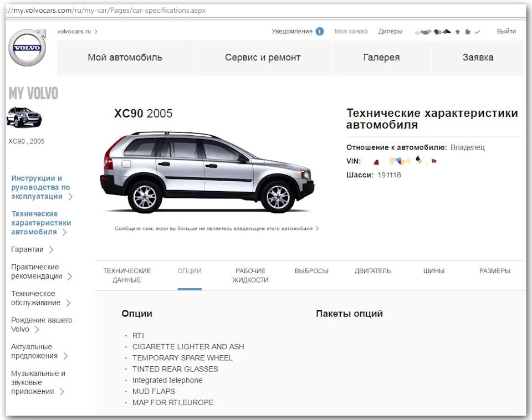The height and width of the screenshot is (420, 532).
Task: Open the Сервис и ремонт menu
Action: coord(263,57)
